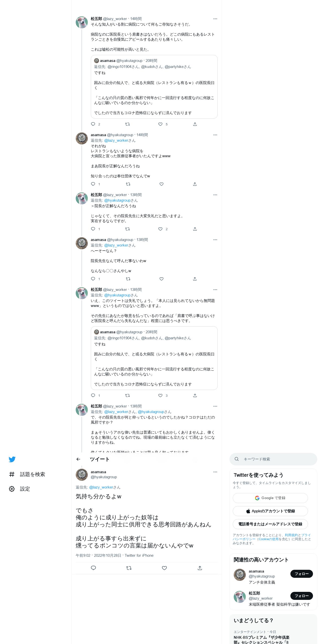Open the 利用規約 link

tap(291, 535)
